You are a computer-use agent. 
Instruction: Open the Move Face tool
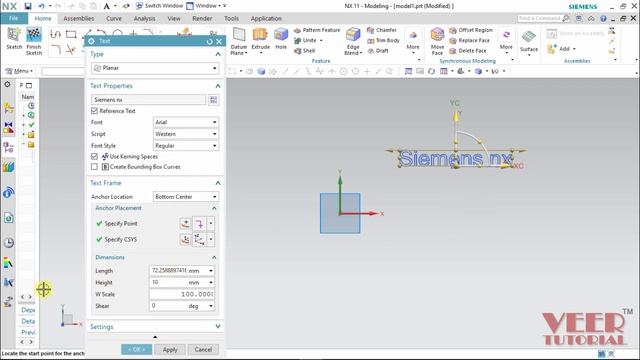[437, 41]
